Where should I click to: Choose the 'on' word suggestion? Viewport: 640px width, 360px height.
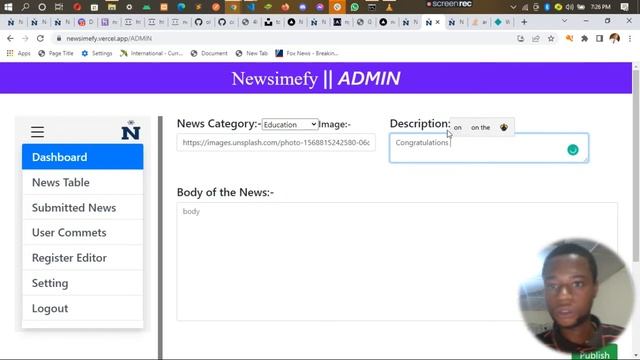pos(458,127)
